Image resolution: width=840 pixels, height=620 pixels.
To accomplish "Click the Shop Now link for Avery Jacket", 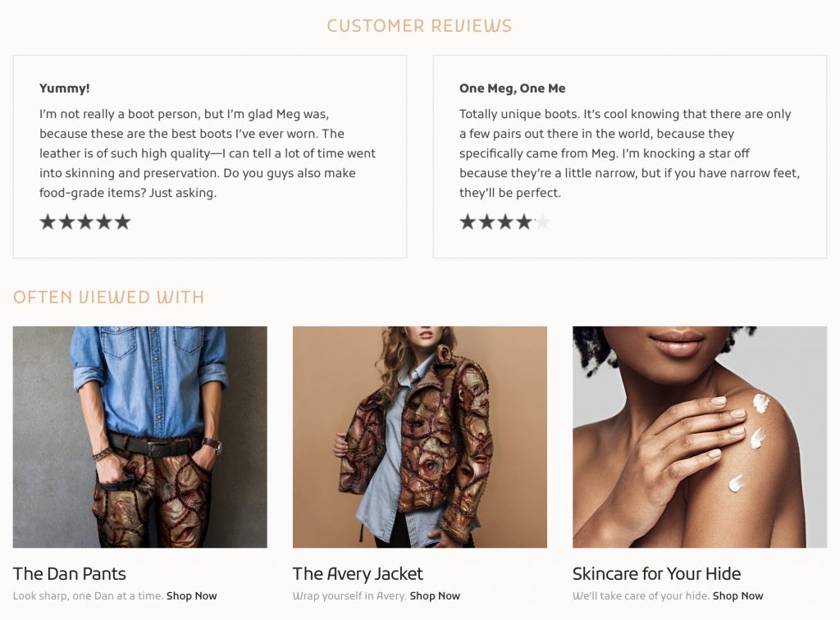I will (x=435, y=596).
